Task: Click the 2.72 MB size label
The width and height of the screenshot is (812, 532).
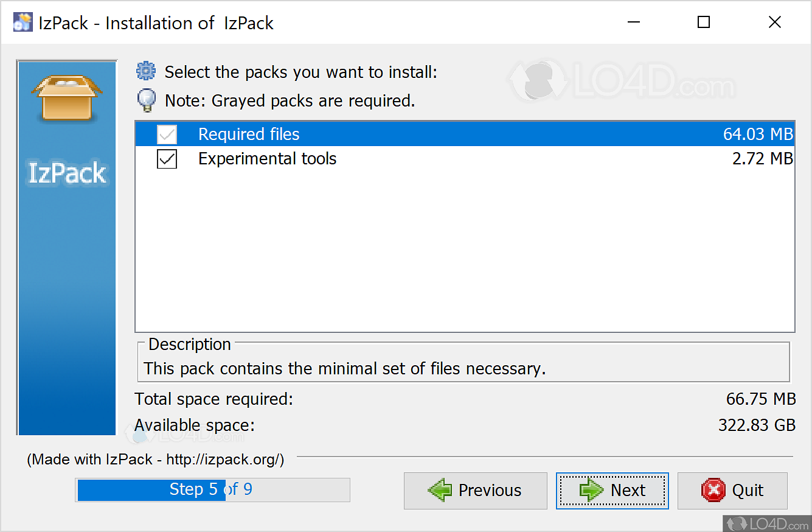Action: pyautogui.click(x=763, y=158)
